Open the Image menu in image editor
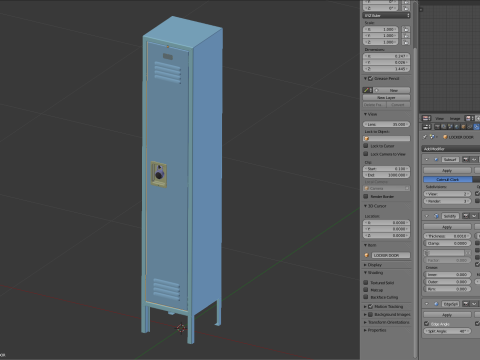The height and width of the screenshot is (360, 480). [455, 118]
